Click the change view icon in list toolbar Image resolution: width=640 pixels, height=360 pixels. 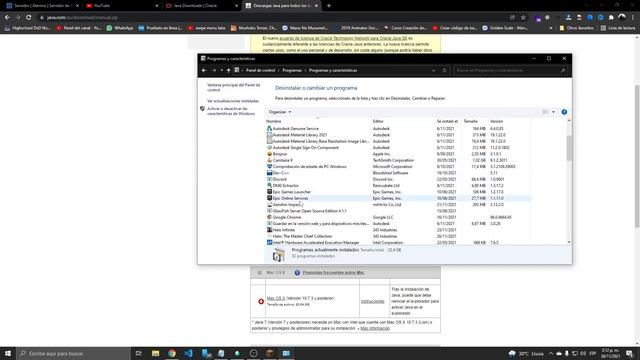[x=545, y=112]
